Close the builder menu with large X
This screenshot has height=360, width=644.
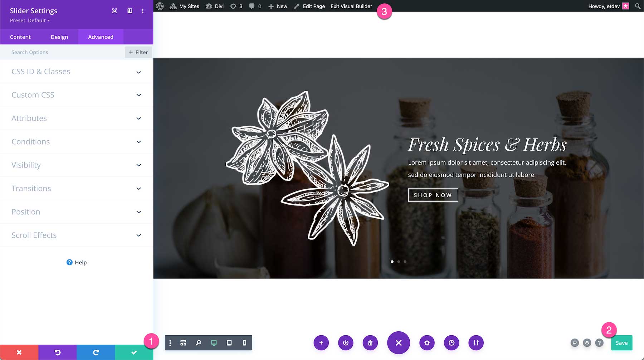[x=399, y=343]
